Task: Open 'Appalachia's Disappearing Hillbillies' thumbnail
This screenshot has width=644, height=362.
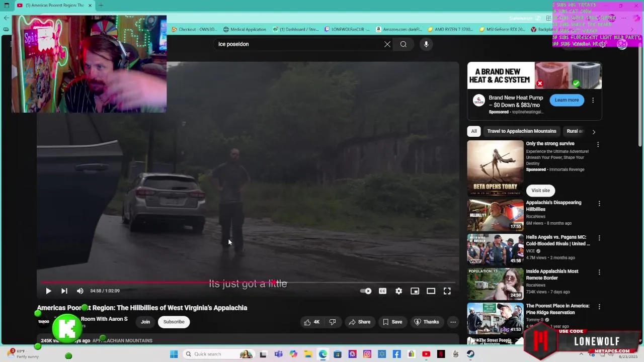Action: (x=495, y=215)
